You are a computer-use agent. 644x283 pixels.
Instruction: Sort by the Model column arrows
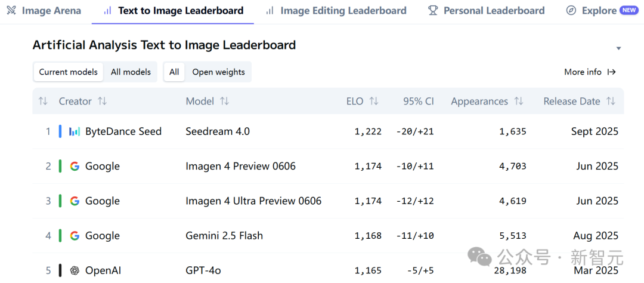224,101
